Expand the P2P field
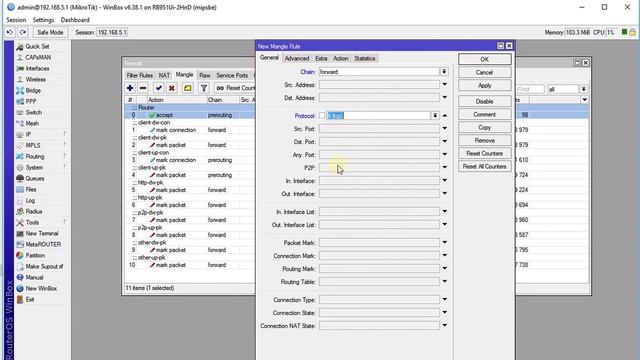640x360 pixels. point(444,168)
